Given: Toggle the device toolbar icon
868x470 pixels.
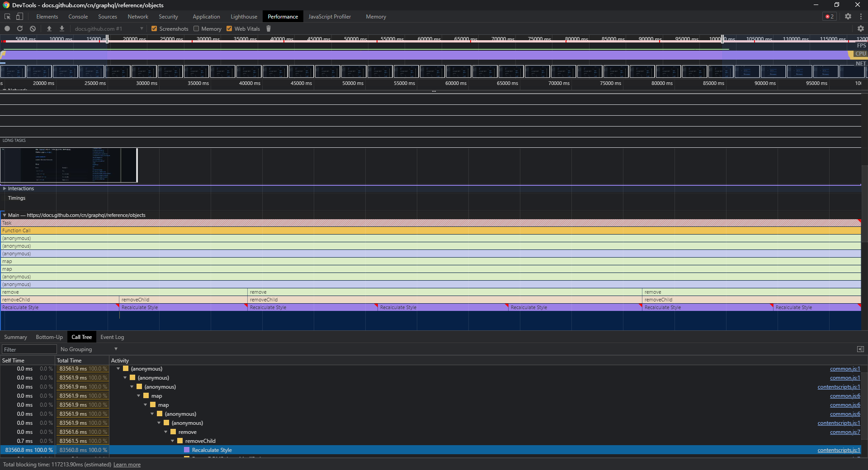Looking at the screenshot, I should pos(19,16).
